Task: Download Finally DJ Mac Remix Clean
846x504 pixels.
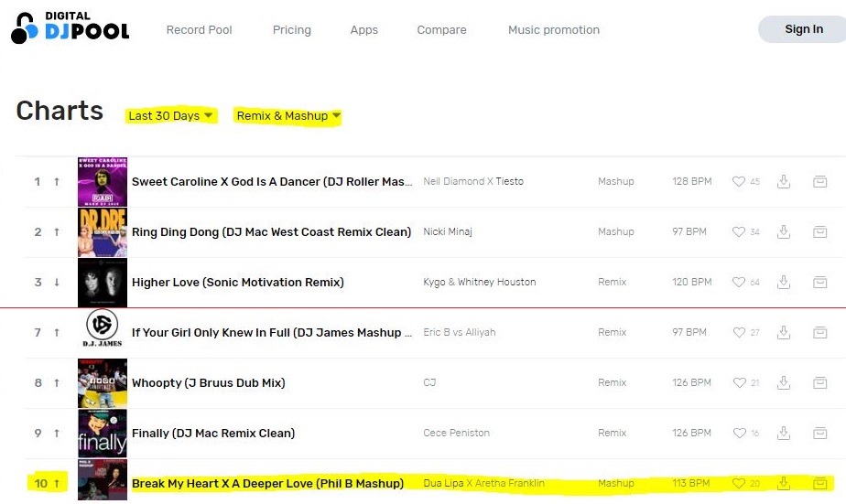Action: tap(784, 433)
